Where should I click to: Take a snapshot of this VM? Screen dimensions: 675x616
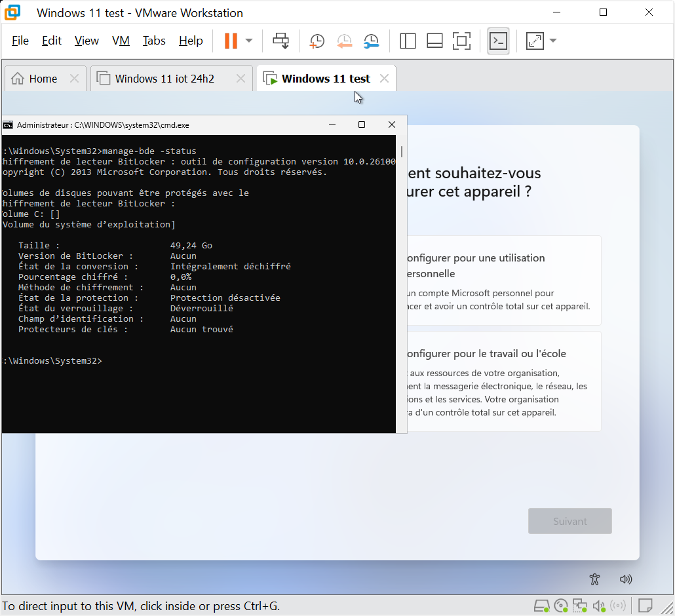coord(317,41)
